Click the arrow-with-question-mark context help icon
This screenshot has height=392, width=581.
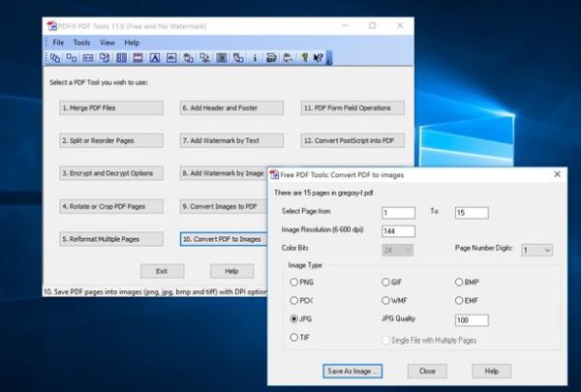(319, 59)
